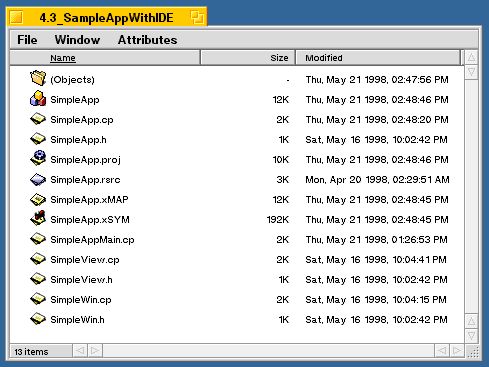The width and height of the screenshot is (489, 367).
Task: Click the SimpleView.h file icon
Action: click(38, 279)
